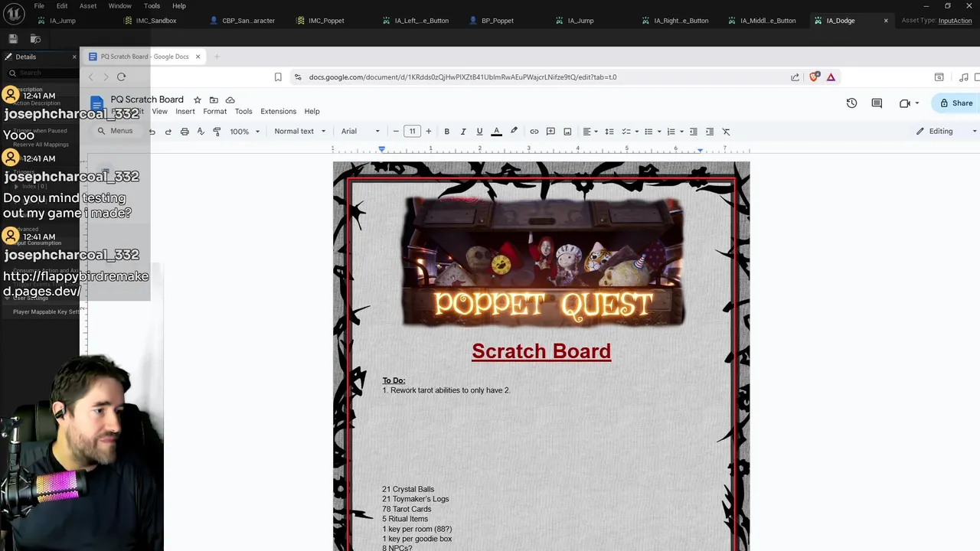Open the highlight color marker
980x551 pixels.
(514, 132)
